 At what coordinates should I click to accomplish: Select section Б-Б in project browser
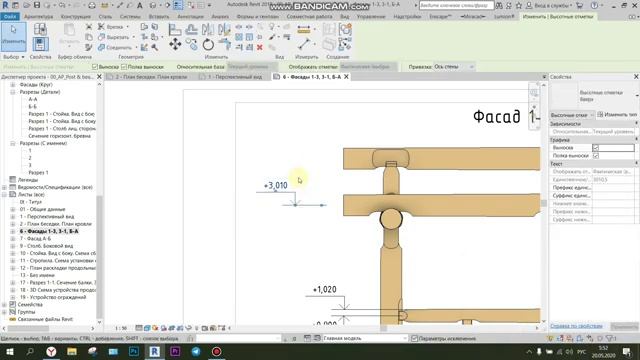click(33, 107)
